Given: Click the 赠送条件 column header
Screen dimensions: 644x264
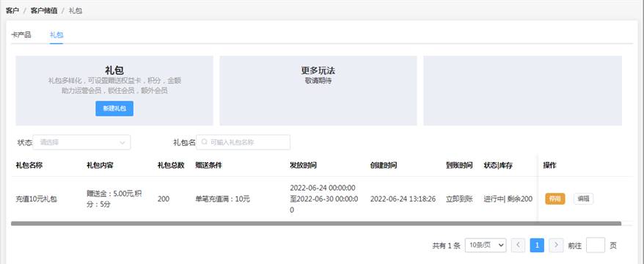Looking at the screenshot, I should click(208, 165).
